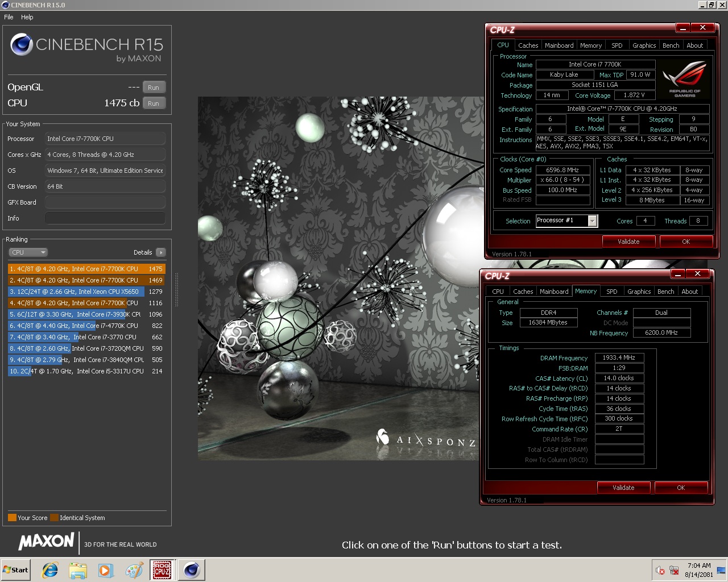Select the i7-3930K ranking entry
Screen dimensions: 728x582
86,314
